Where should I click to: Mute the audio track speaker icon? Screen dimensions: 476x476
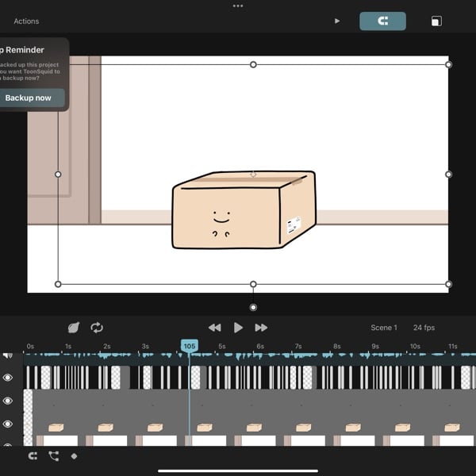8,355
